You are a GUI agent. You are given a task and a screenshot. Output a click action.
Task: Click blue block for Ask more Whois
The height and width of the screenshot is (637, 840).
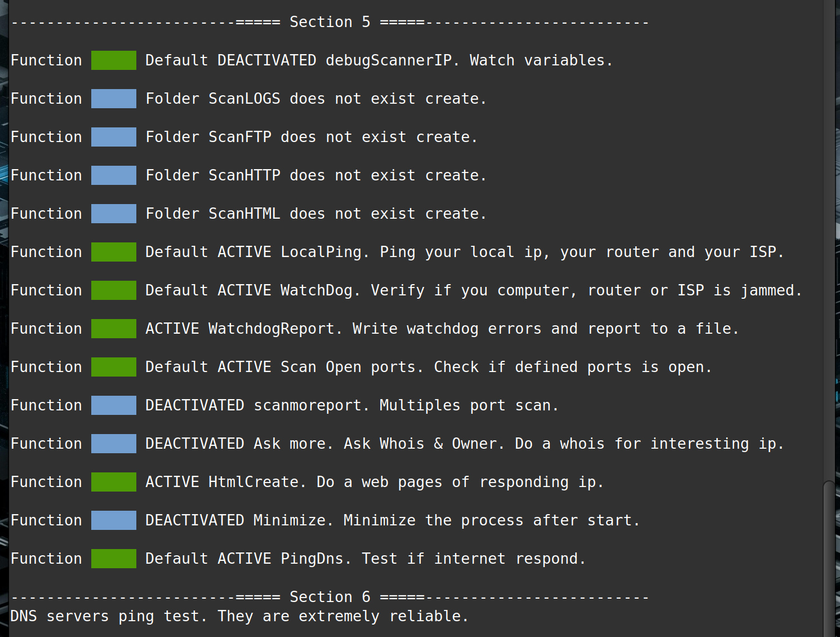pyautogui.click(x=114, y=444)
